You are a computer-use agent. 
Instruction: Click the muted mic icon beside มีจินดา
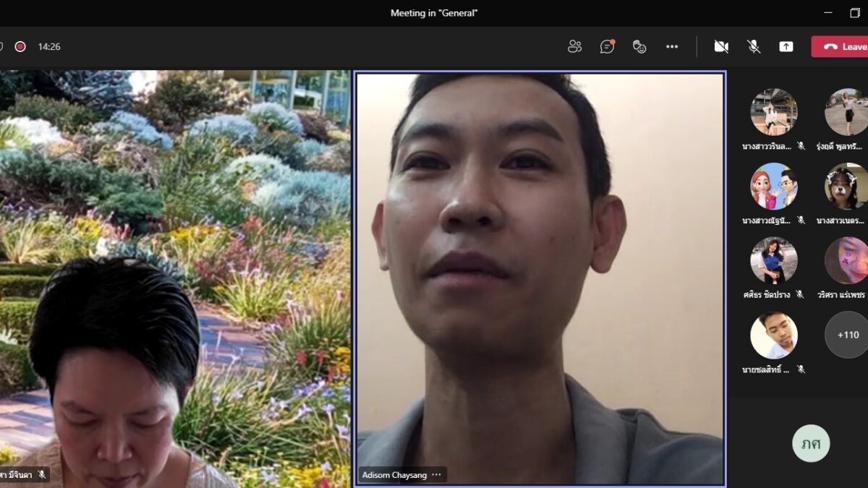pos(42,475)
